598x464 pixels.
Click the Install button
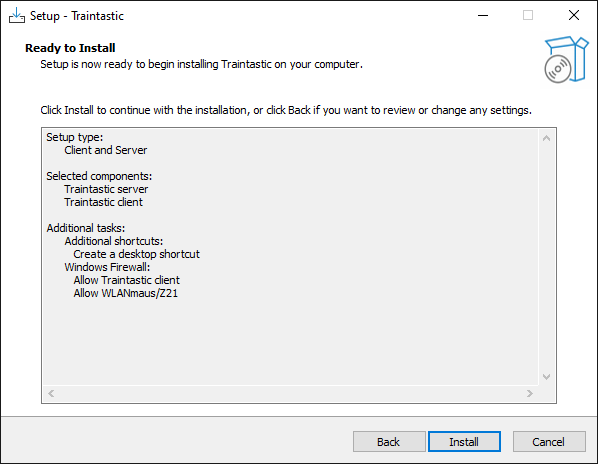coord(464,442)
